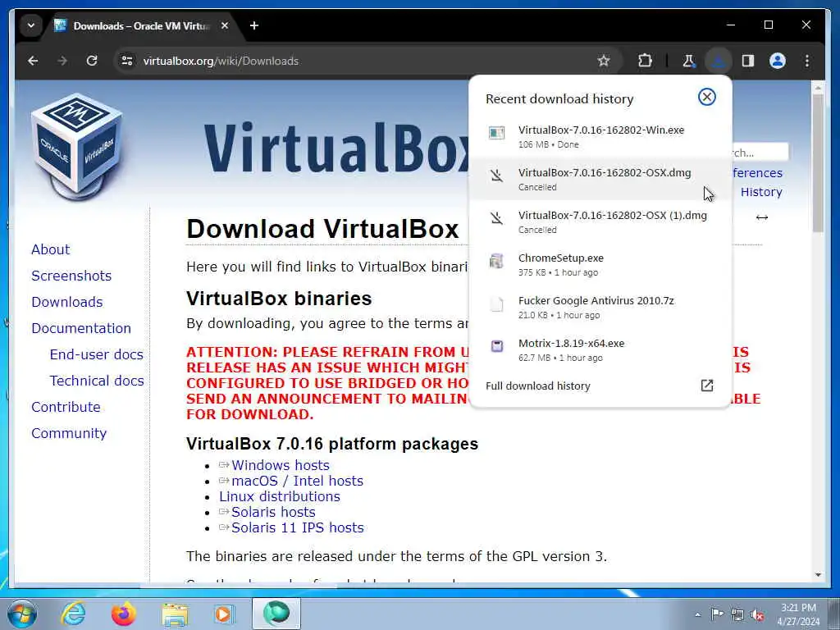Open Action Center flag tray icon
This screenshot has width=840, height=630.
[717, 614]
